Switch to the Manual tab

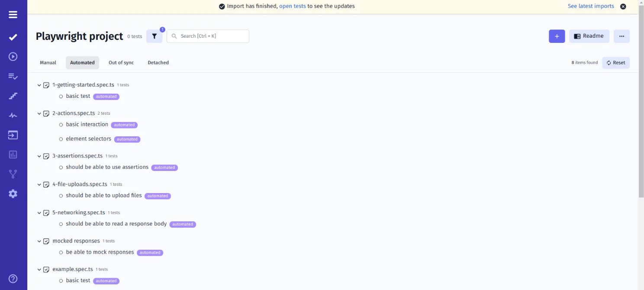[x=48, y=62]
